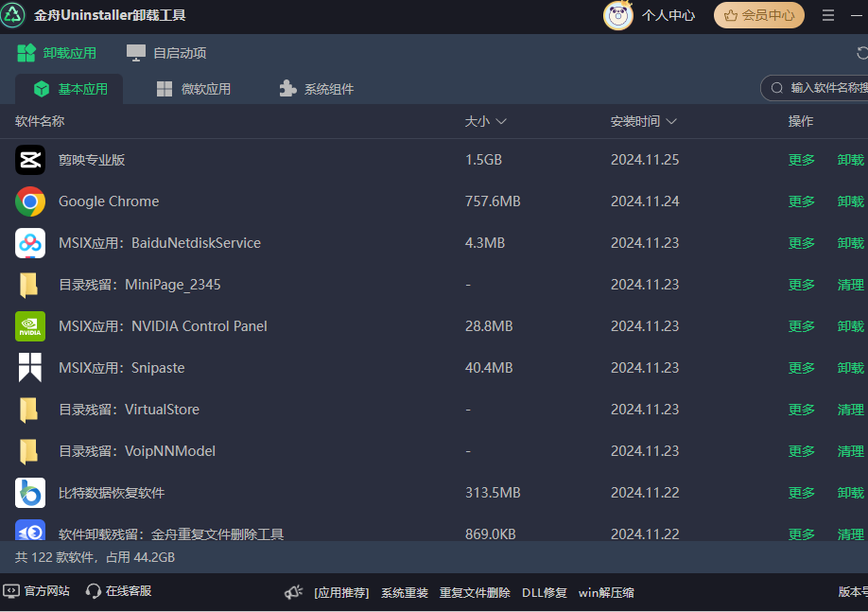Screen dimensions: 868x612
Task: Click the VoipNNModel folder icon
Action: (x=28, y=451)
